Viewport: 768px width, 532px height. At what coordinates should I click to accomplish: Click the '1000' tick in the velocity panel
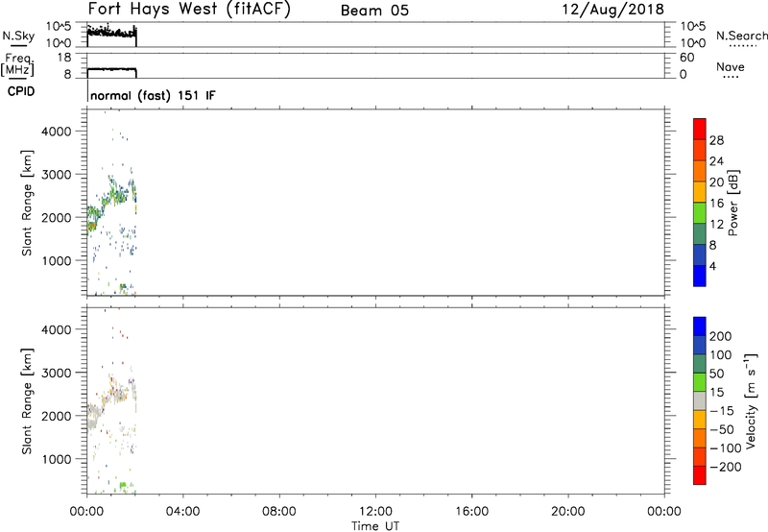pos(57,459)
